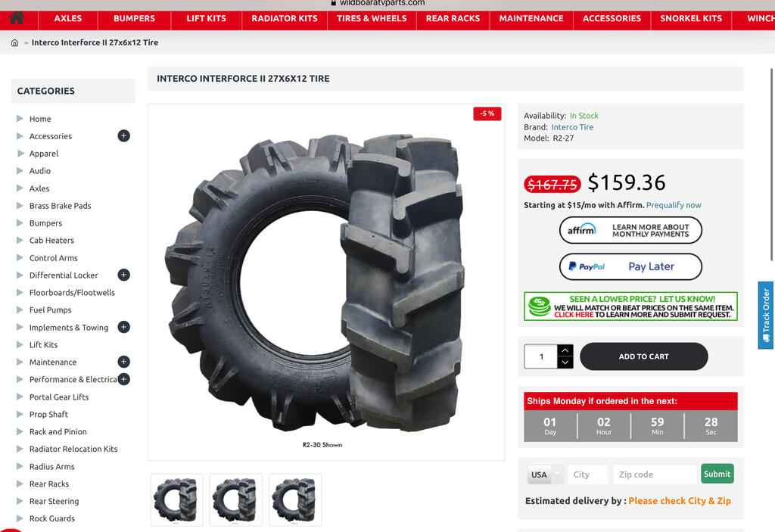Click the breadcrumb home outline icon
775x532 pixels.
click(14, 43)
